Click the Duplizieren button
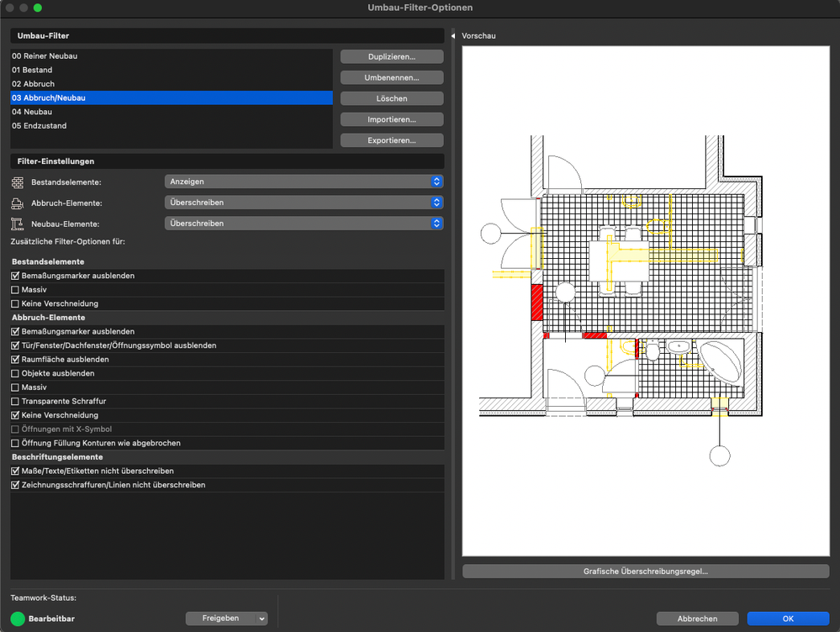The height and width of the screenshot is (632, 840). pyautogui.click(x=392, y=57)
